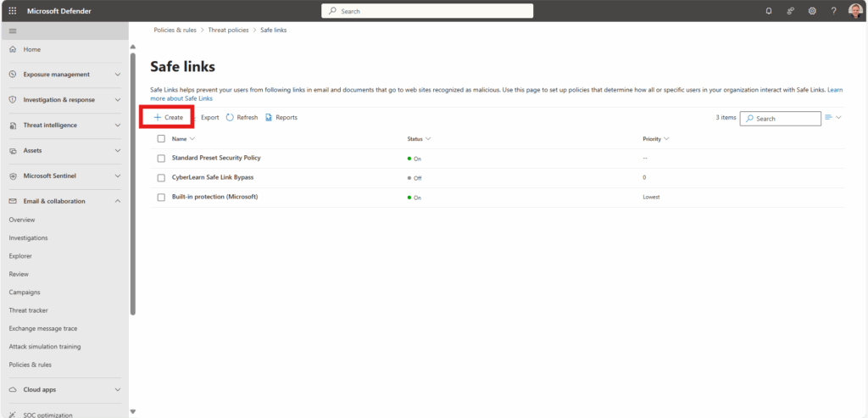Screen dimensions: 868x418
Task: Open Threat tracker in the sidebar
Action: (x=28, y=310)
